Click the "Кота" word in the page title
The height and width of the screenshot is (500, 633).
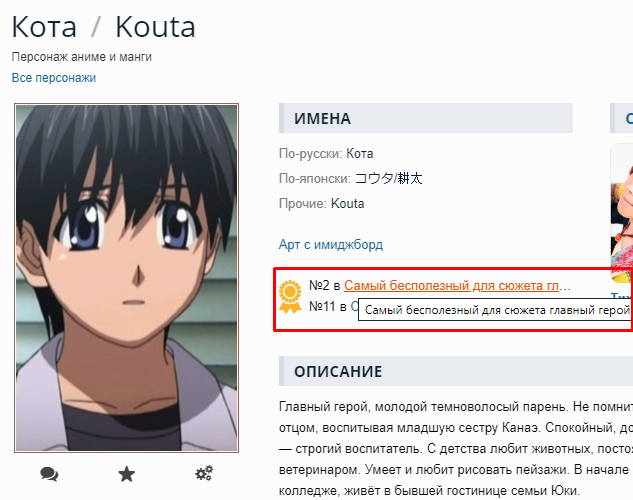click(44, 27)
